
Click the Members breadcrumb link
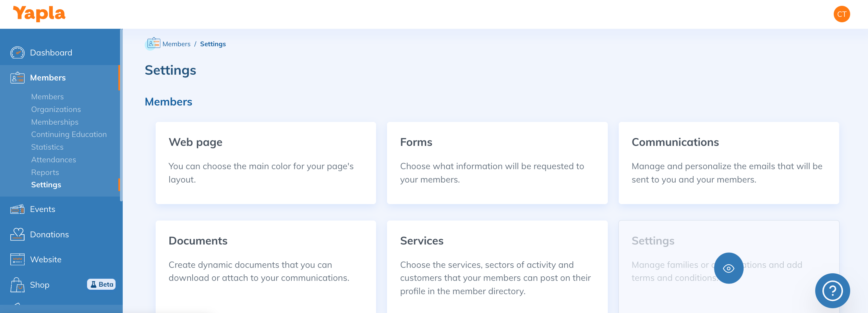(176, 44)
